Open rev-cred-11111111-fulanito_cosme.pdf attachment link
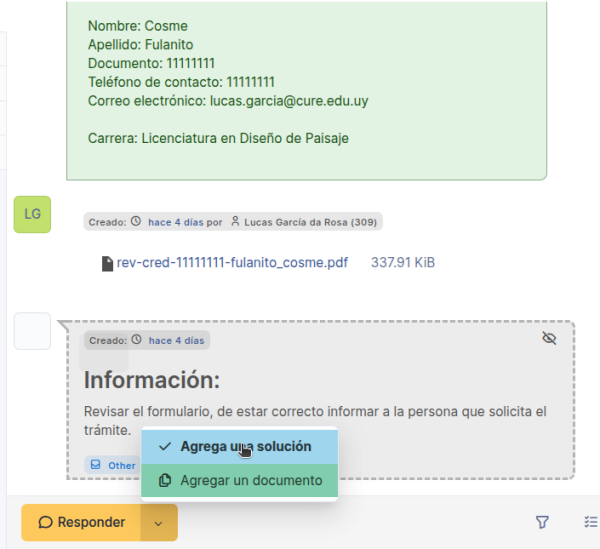The width and height of the screenshot is (600, 549). [x=232, y=263]
